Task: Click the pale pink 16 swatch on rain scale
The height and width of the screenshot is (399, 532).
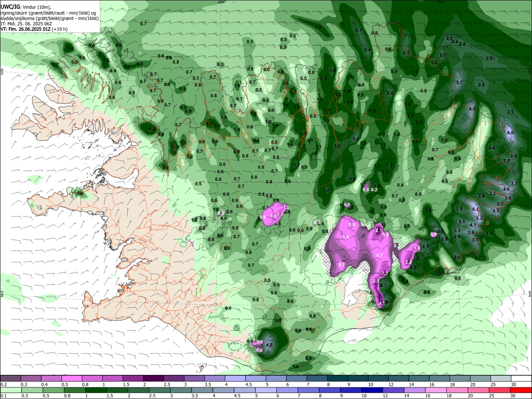Action: point(436,390)
